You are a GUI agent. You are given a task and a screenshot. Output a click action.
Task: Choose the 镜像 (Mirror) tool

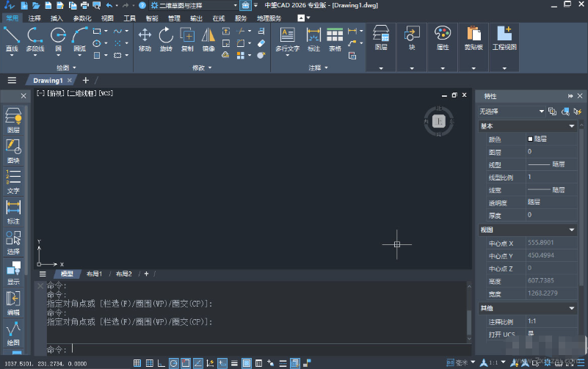coord(208,38)
